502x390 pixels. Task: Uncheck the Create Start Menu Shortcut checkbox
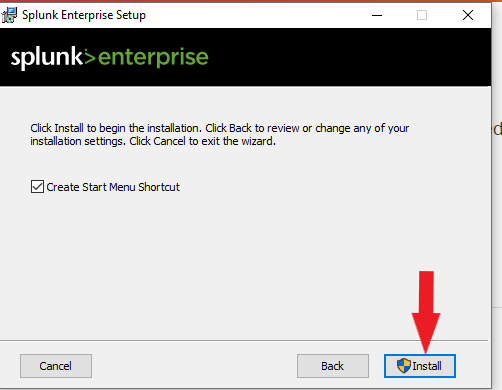[37, 187]
